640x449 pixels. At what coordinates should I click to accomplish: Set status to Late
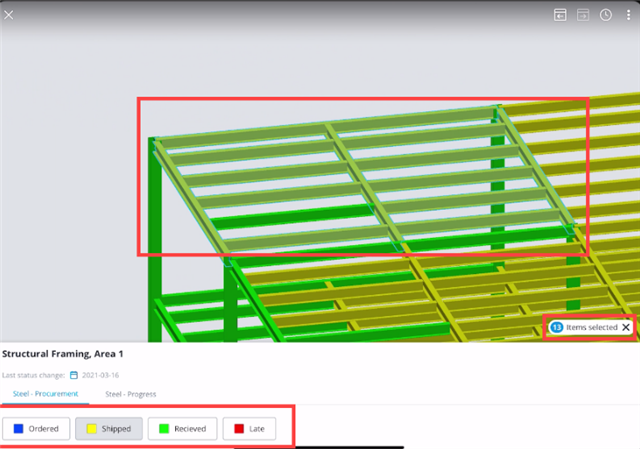249,429
